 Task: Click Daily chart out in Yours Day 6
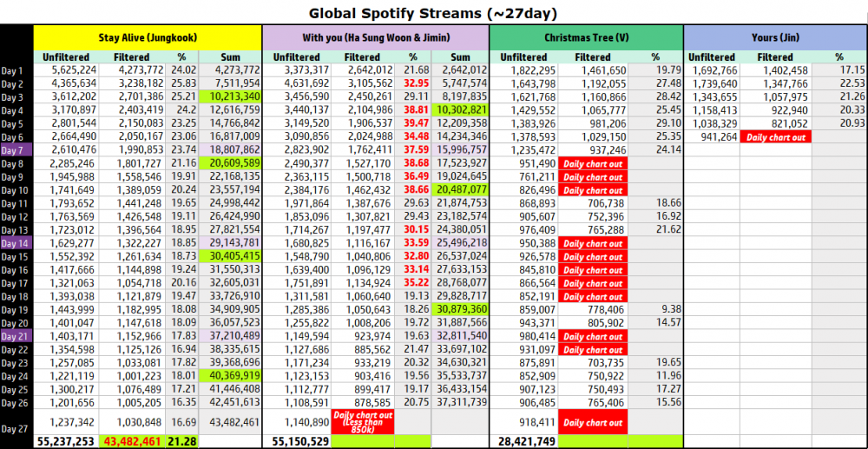click(775, 137)
